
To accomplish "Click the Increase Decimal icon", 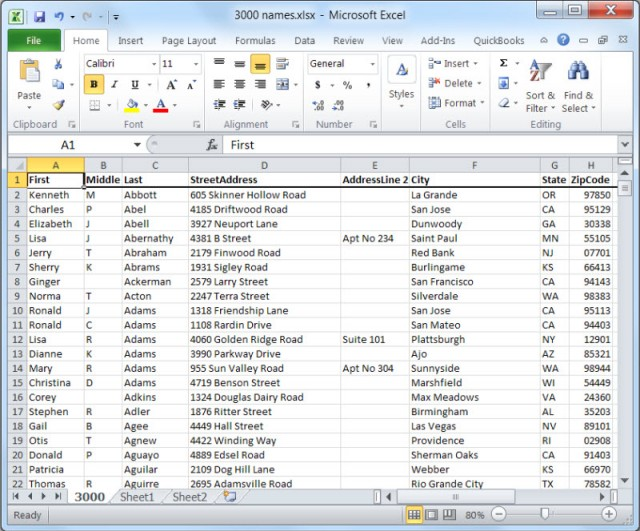I will coord(318,105).
